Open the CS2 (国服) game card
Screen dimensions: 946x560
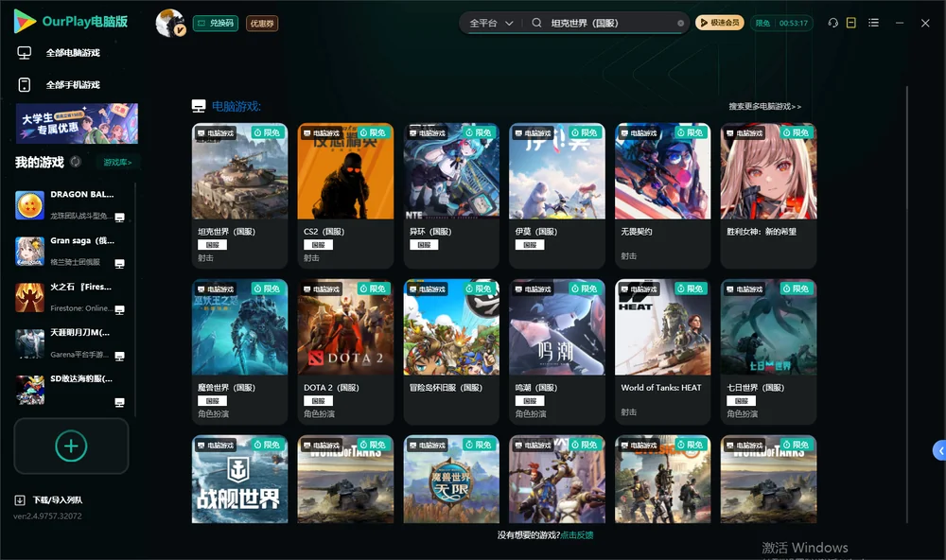point(345,196)
